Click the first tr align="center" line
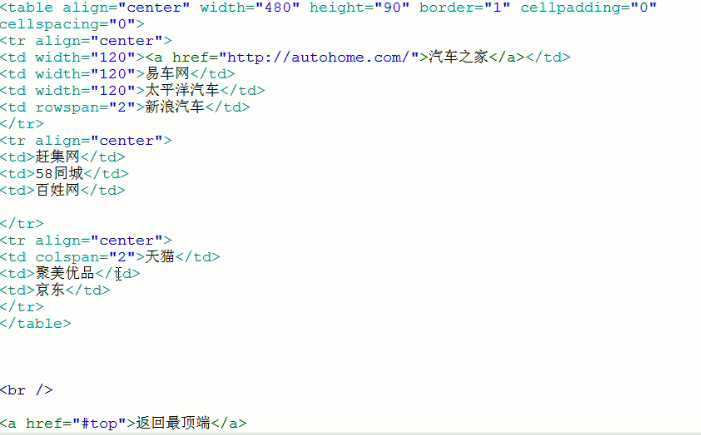The image size is (701, 435). pos(86,41)
